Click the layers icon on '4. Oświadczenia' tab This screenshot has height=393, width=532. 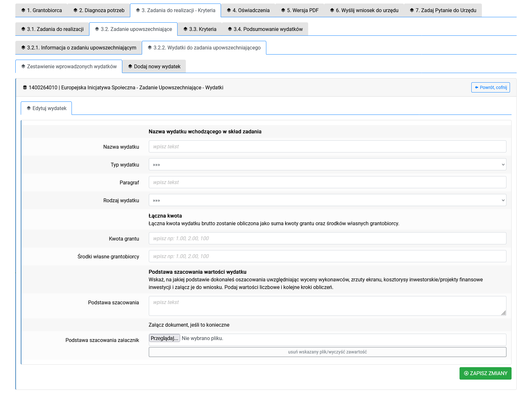(229, 10)
